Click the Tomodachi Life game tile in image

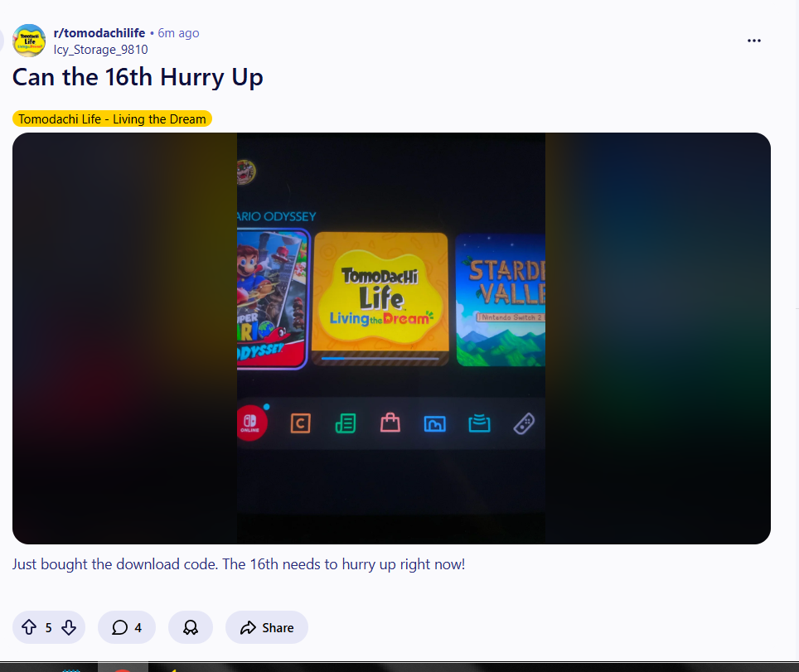click(x=380, y=298)
